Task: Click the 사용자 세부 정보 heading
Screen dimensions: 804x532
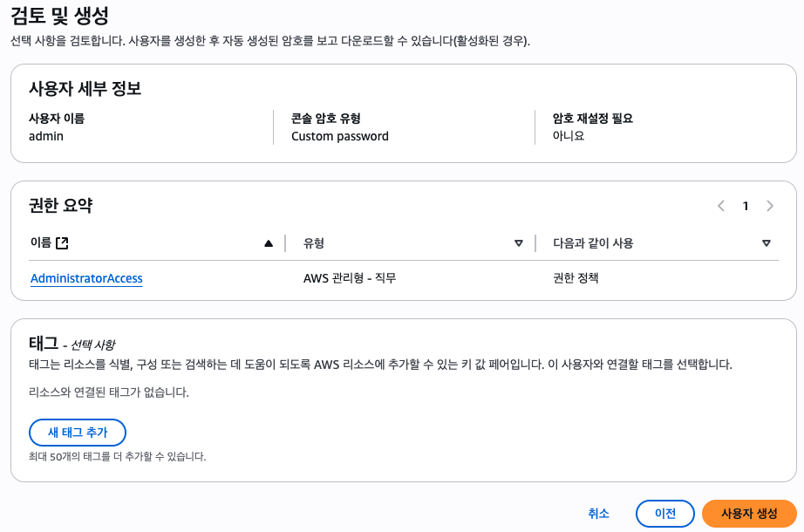Action: point(85,89)
